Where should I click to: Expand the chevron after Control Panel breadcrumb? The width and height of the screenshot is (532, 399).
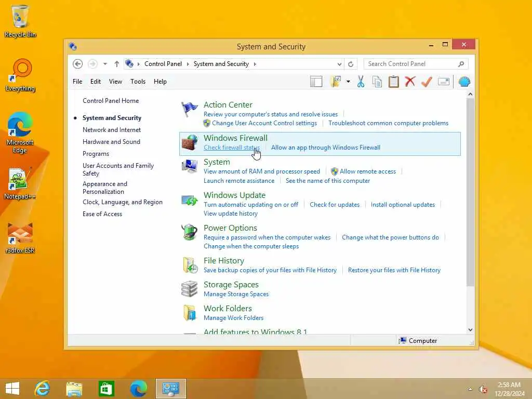188,64
